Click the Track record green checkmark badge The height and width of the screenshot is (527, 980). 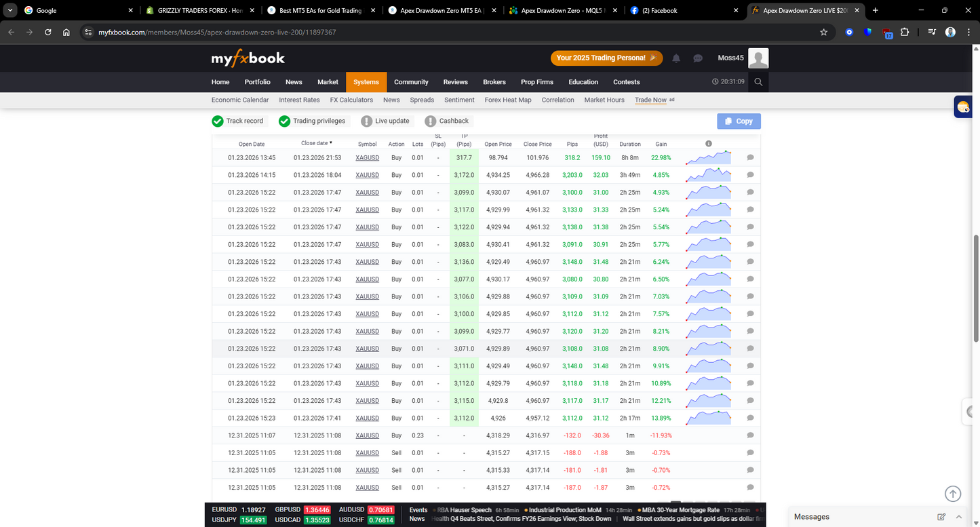pos(218,121)
